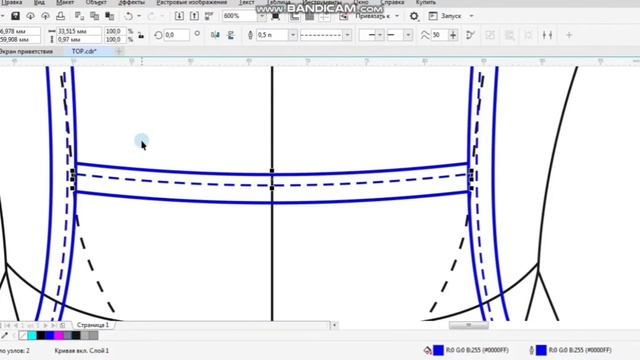Click the Undo arrow icon
This screenshot has height=360, width=640.
pyautogui.click(x=129, y=16)
